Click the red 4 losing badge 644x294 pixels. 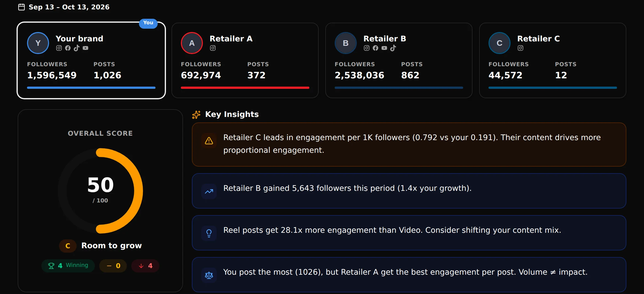point(145,266)
